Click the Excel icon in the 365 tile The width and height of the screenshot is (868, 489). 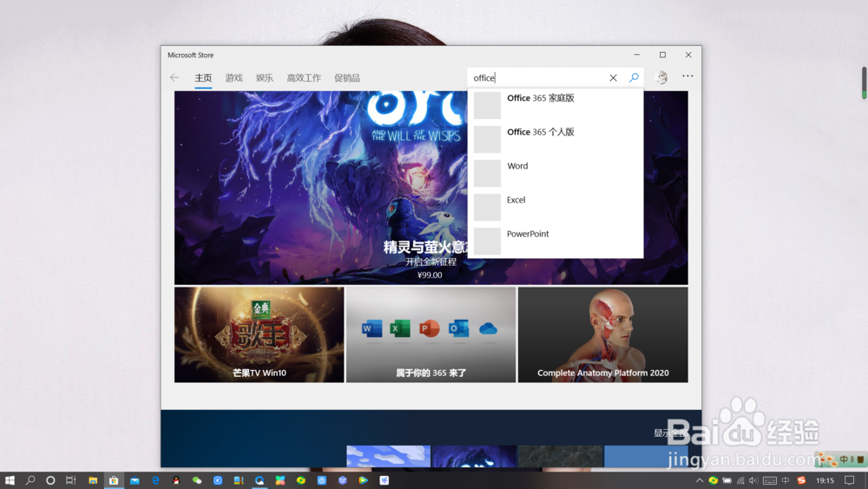(399, 328)
